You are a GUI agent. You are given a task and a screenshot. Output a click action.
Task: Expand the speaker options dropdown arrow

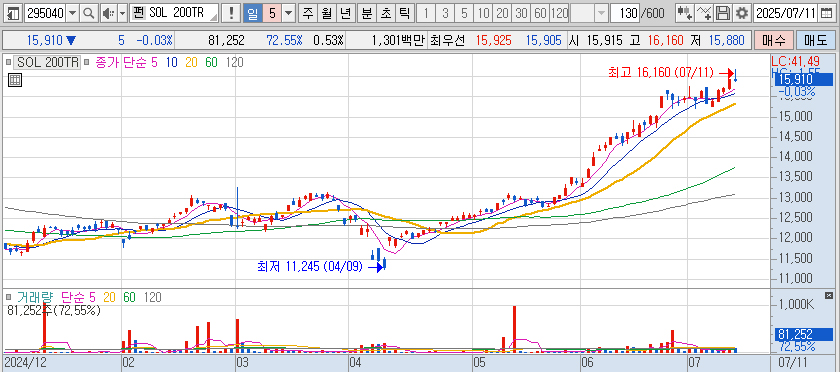[122, 13]
